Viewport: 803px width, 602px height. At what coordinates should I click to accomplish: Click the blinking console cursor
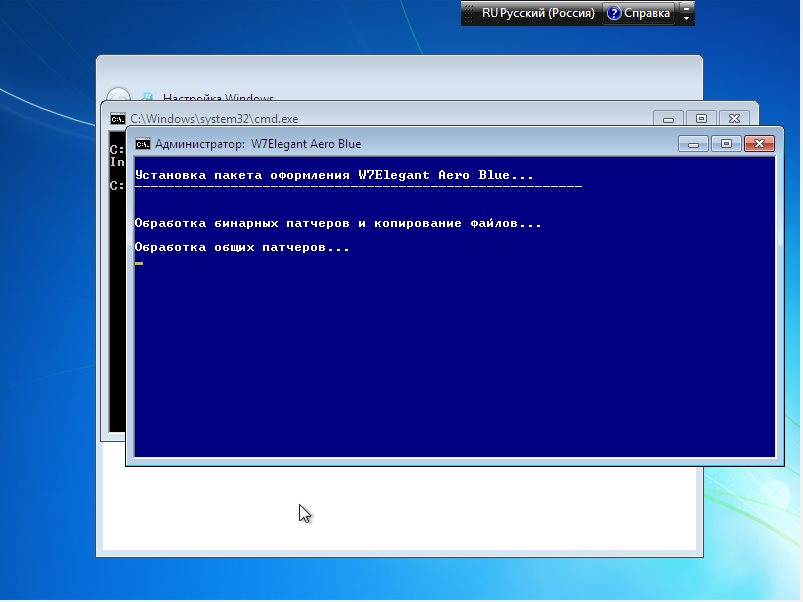pyautogui.click(x=139, y=264)
